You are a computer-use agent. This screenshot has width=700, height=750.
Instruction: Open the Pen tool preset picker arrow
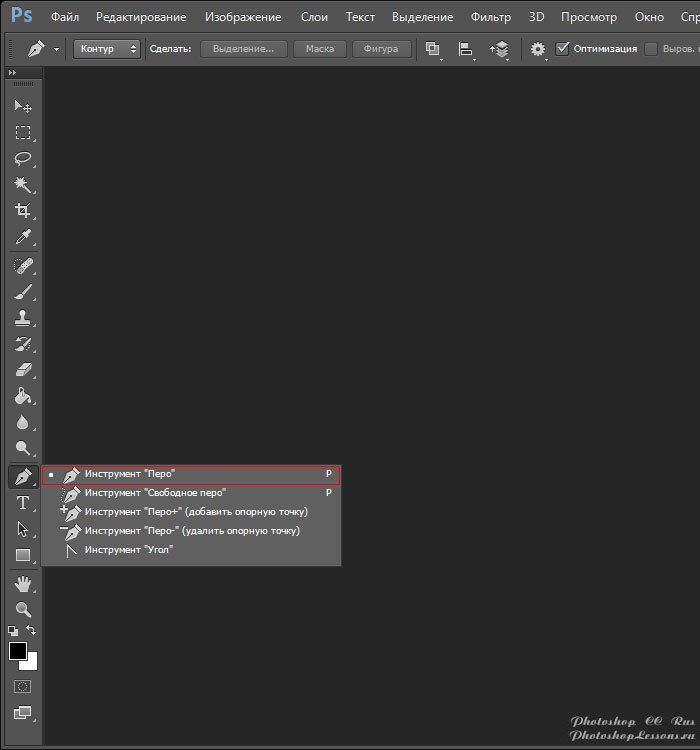point(56,49)
